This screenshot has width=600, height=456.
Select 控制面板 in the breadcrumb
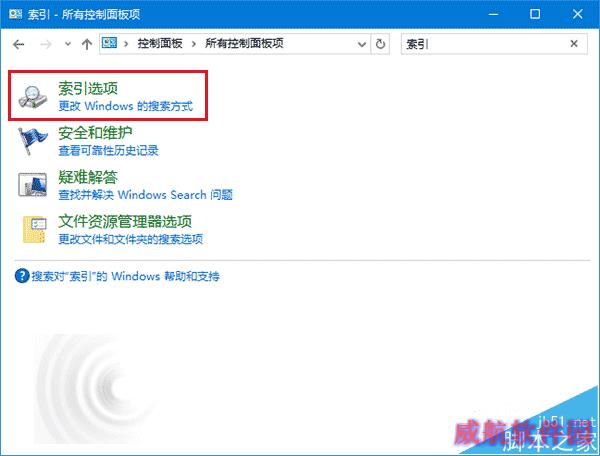tap(160, 44)
